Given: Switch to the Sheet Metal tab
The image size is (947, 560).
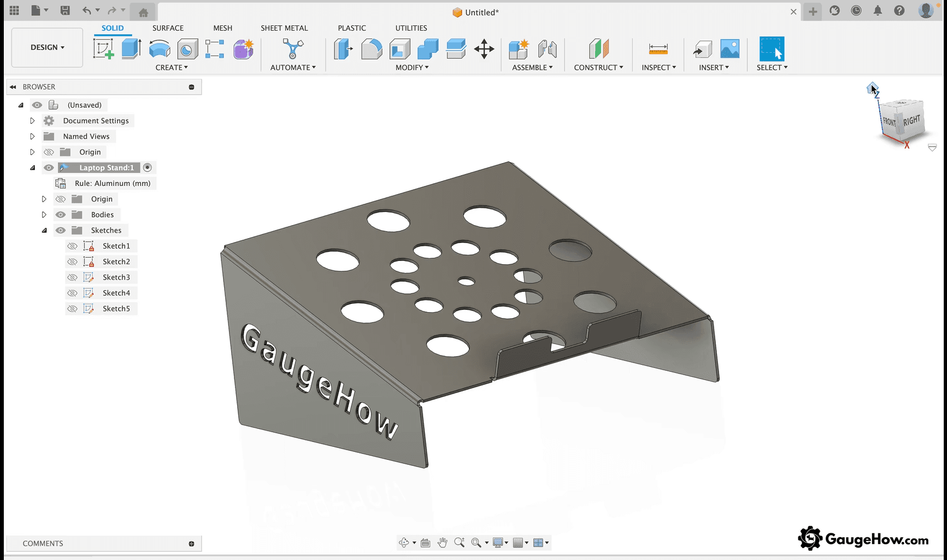Looking at the screenshot, I should 284,28.
